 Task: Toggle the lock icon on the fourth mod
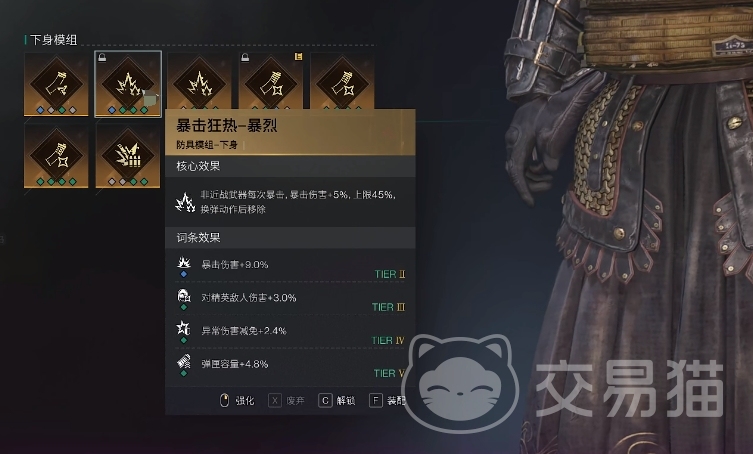tap(245, 58)
